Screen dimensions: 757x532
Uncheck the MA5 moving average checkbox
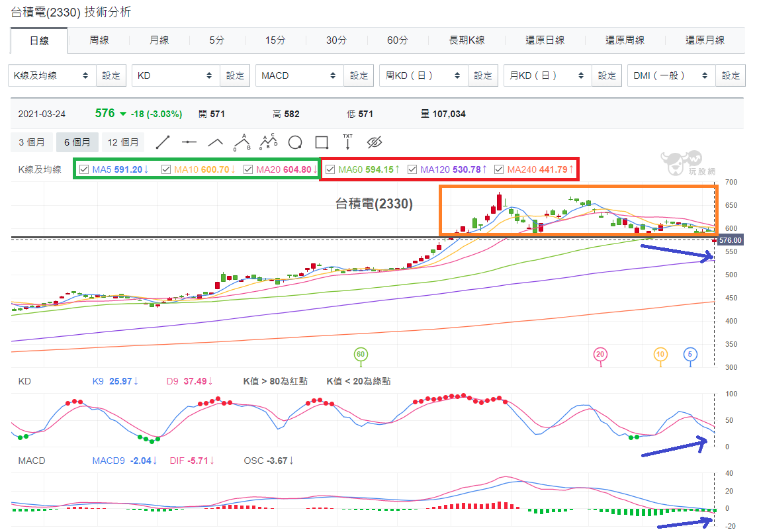(x=84, y=169)
